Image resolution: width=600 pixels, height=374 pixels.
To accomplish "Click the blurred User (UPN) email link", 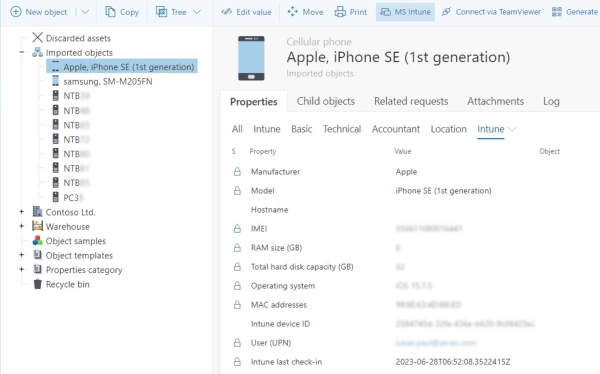I will tap(436, 343).
